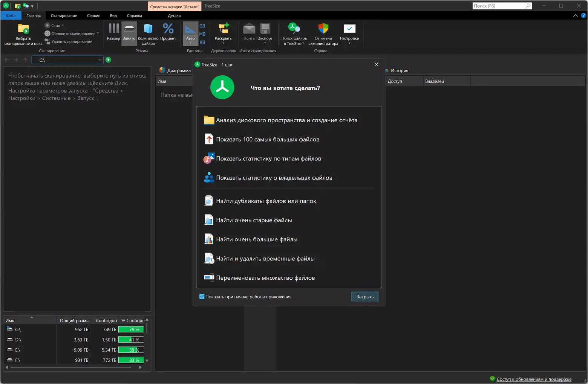The height and width of the screenshot is (384, 588).
Task: Open Доступ к обновлениям и поддержке link
Action: click(x=533, y=379)
